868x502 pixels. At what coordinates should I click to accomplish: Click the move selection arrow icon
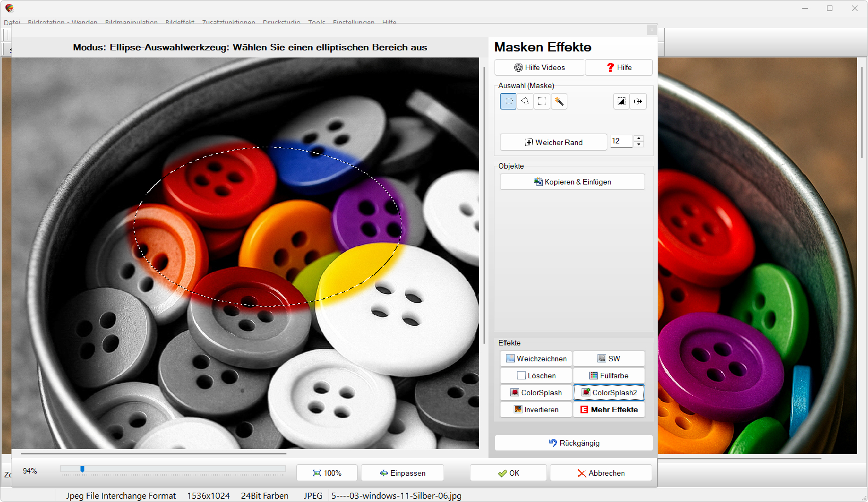[x=638, y=101]
